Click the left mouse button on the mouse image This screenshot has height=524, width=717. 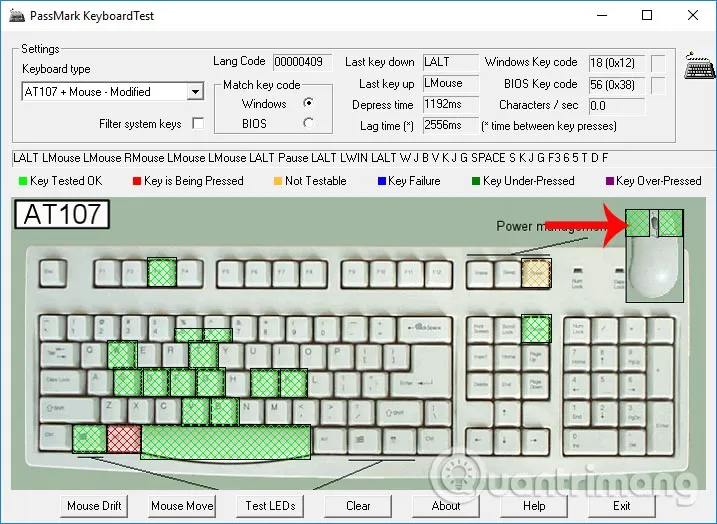[x=637, y=223]
